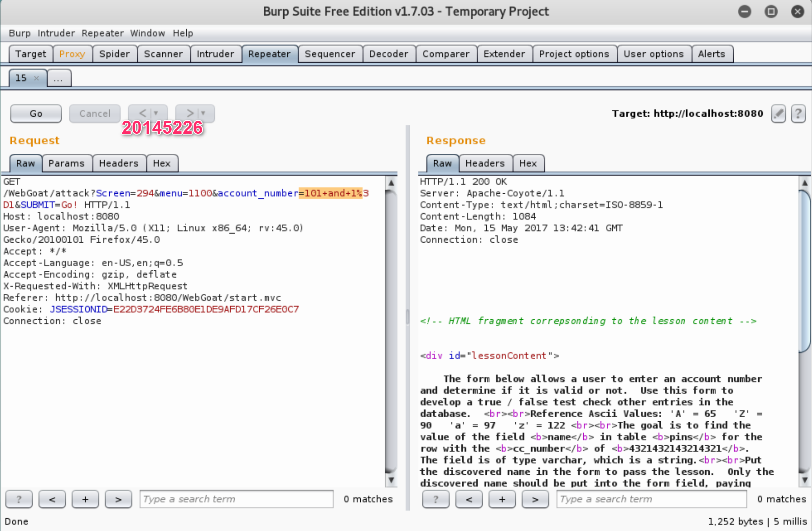Switch to the Decoder tab
Image resolution: width=812 pixels, height=531 pixels.
(388, 54)
